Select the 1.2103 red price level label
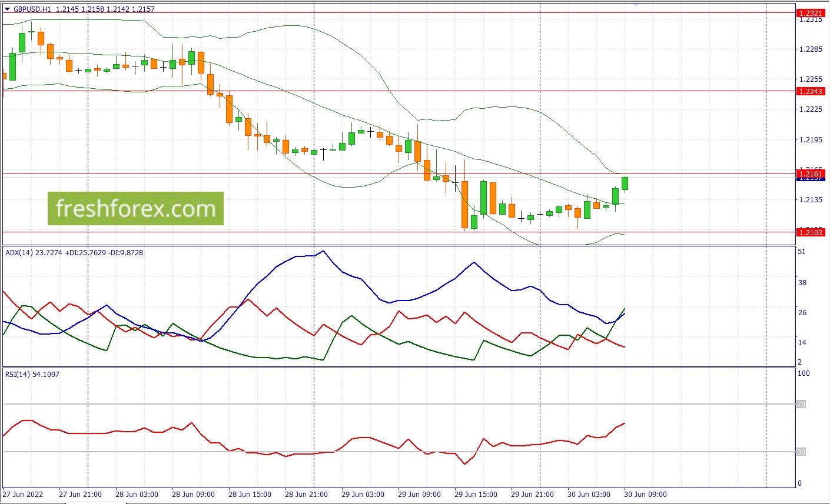Screen dimensions: 830x504 [811, 232]
